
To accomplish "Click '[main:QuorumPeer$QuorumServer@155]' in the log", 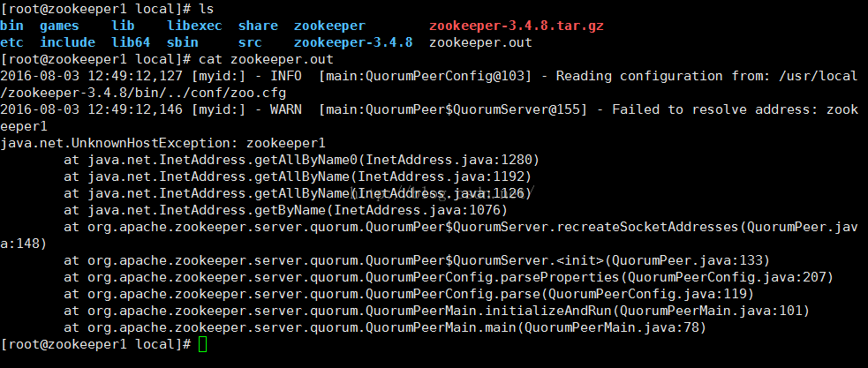I will pos(452,109).
